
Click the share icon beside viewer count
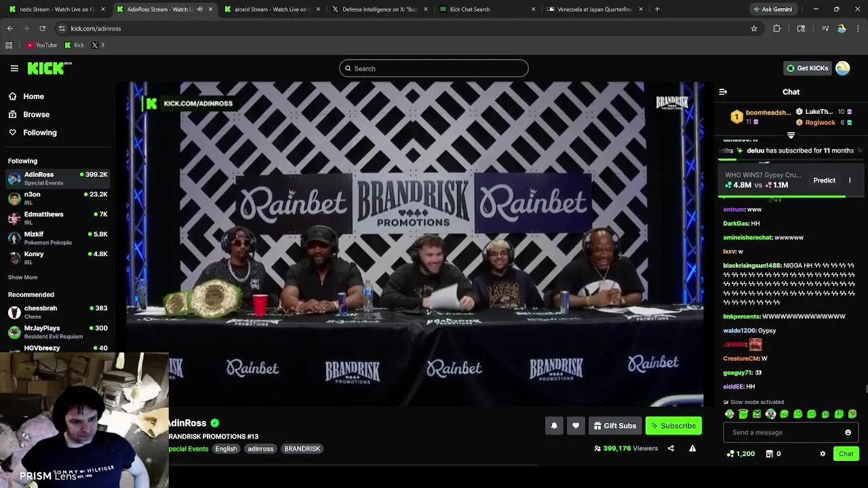pos(671,448)
